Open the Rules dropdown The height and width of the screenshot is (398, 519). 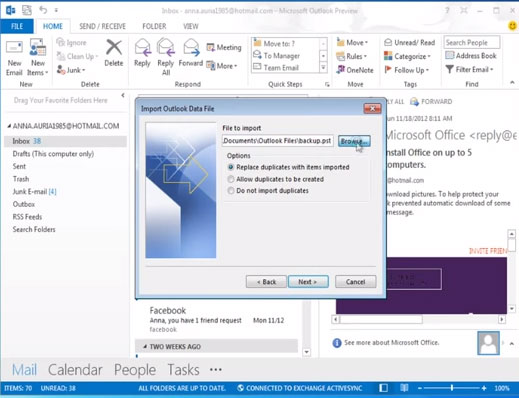pos(352,56)
